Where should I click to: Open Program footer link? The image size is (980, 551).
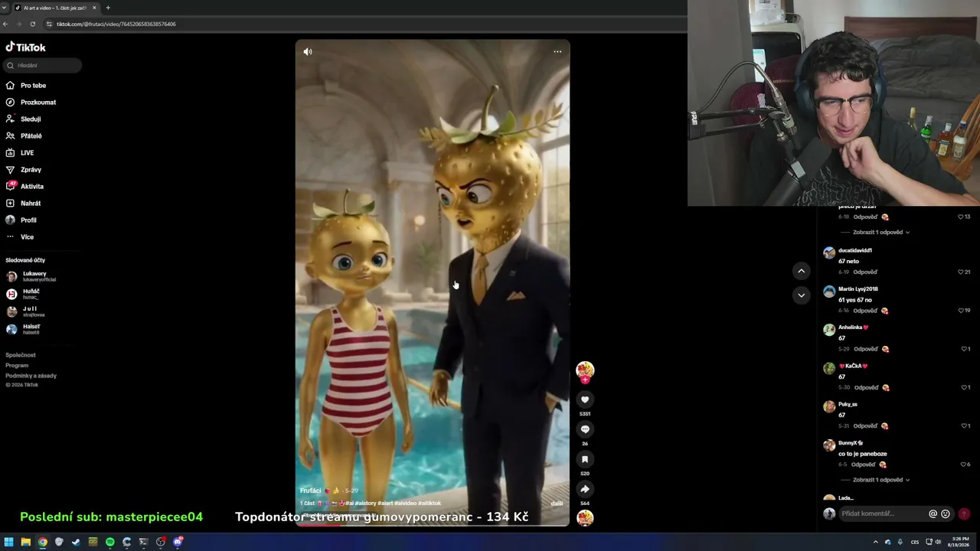pos(17,366)
